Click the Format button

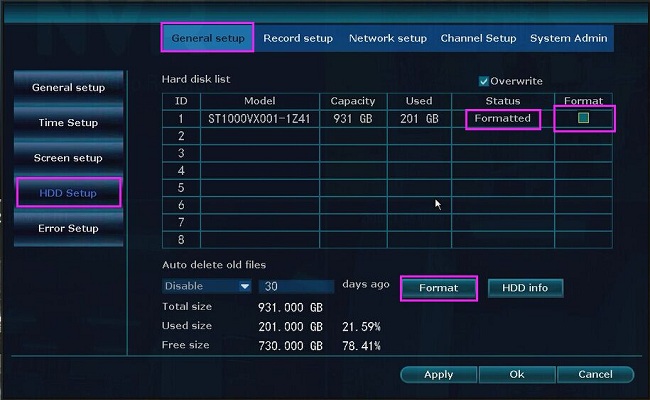[x=439, y=288]
